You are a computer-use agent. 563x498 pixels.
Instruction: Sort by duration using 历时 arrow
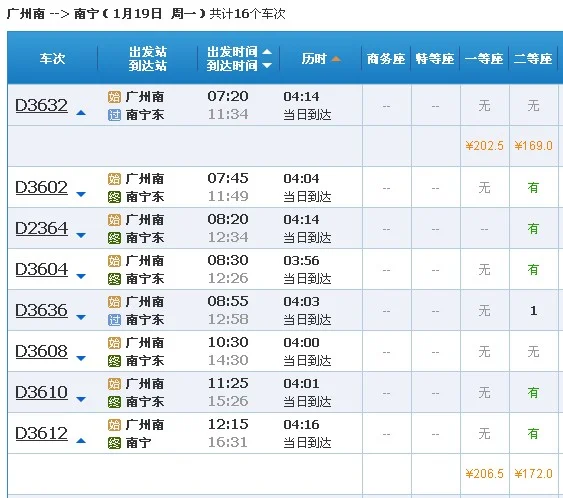pyautogui.click(x=336, y=59)
